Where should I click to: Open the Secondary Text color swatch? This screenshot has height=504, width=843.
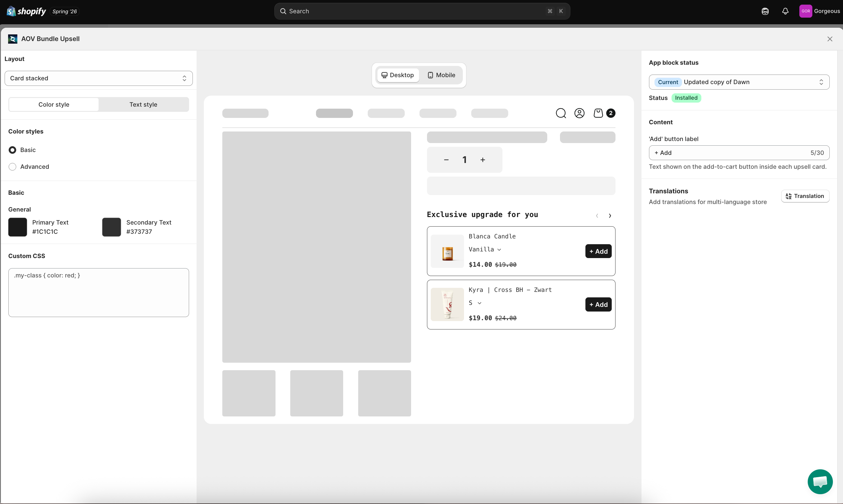point(111,227)
